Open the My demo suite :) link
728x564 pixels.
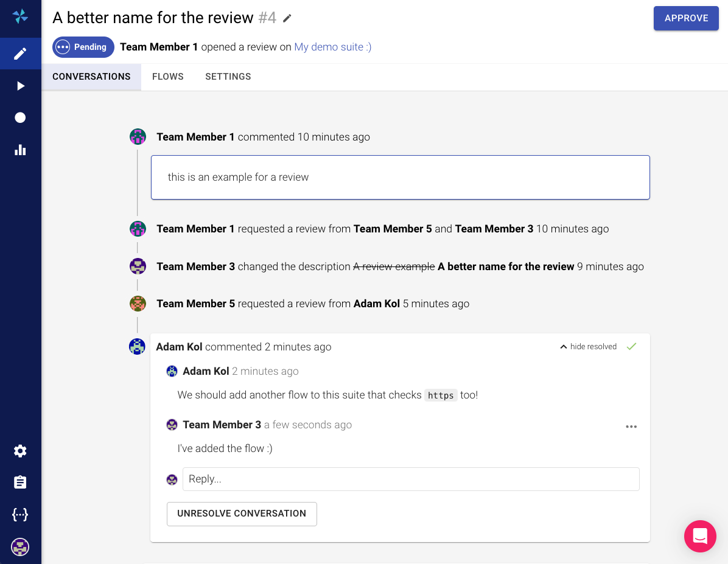click(x=333, y=47)
